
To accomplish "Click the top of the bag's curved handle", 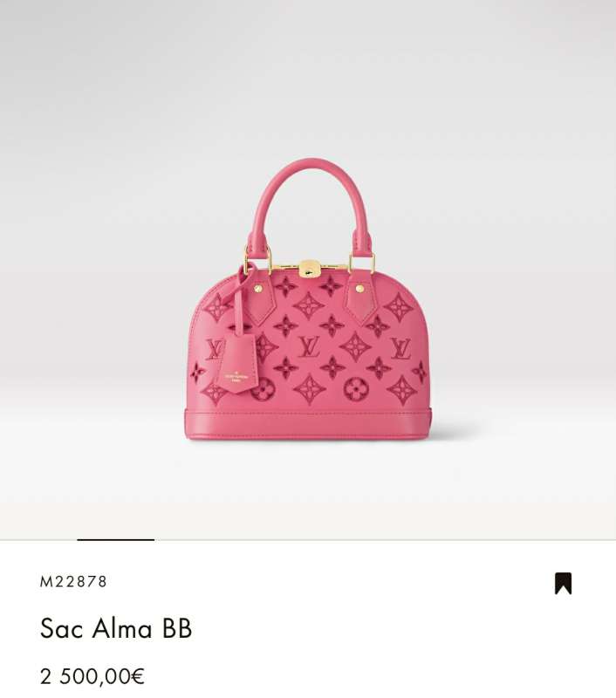I will [309, 166].
